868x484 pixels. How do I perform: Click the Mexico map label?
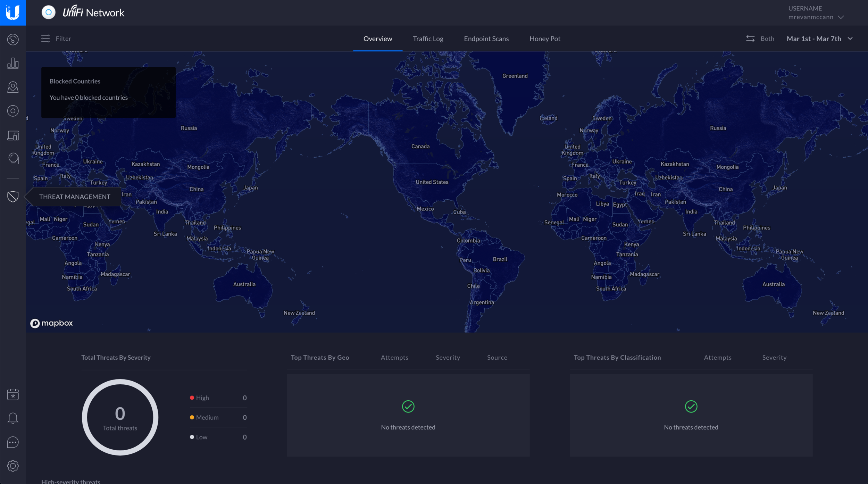(425, 209)
